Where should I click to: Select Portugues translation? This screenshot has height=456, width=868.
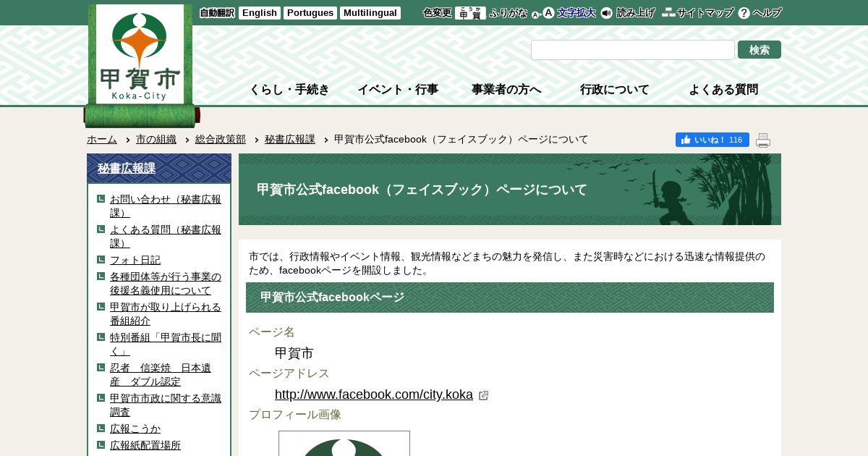310,13
